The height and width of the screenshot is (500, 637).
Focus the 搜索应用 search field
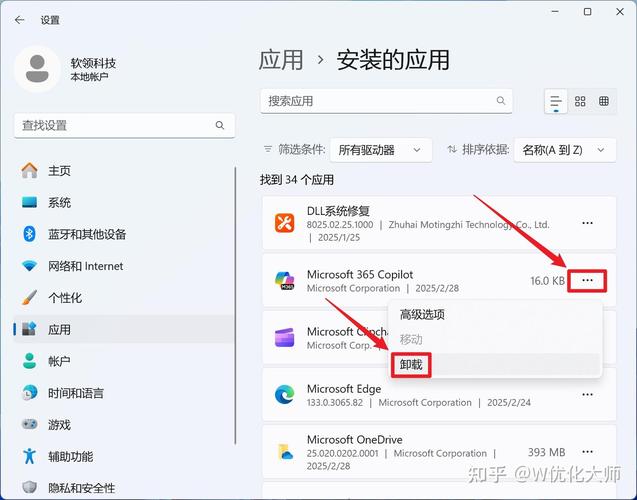coord(386,101)
